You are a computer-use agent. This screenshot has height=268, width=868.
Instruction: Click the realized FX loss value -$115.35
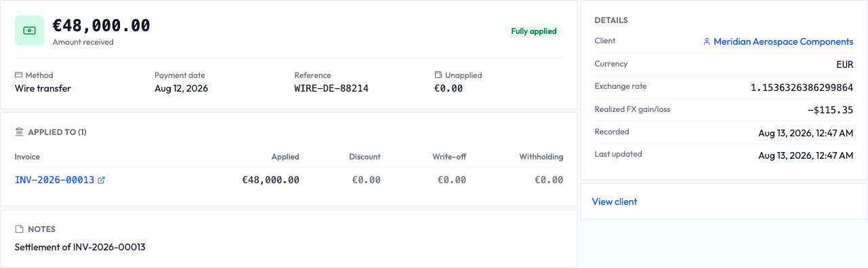(830, 110)
